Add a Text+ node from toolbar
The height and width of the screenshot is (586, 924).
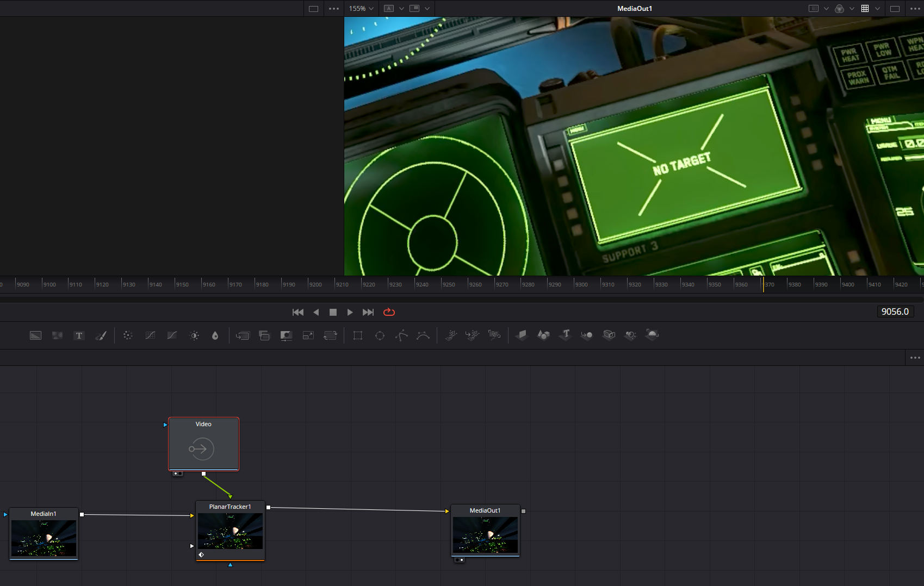pos(79,335)
